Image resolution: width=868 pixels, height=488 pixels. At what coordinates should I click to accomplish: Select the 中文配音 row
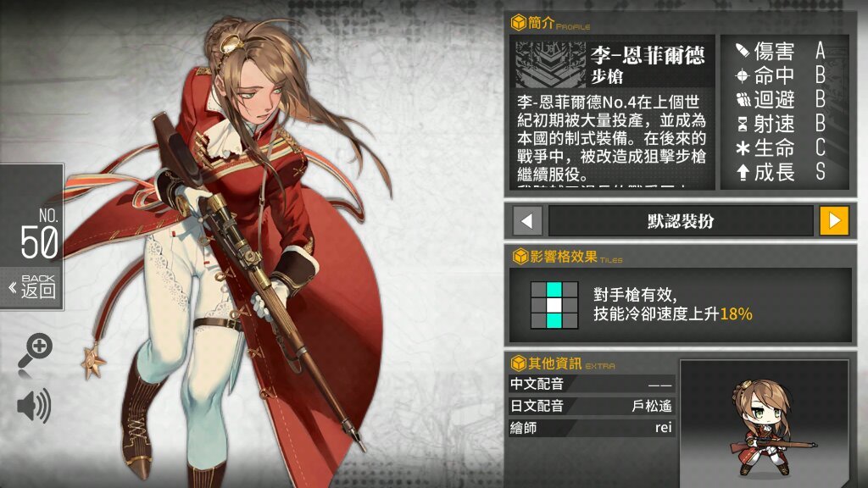[x=591, y=384]
